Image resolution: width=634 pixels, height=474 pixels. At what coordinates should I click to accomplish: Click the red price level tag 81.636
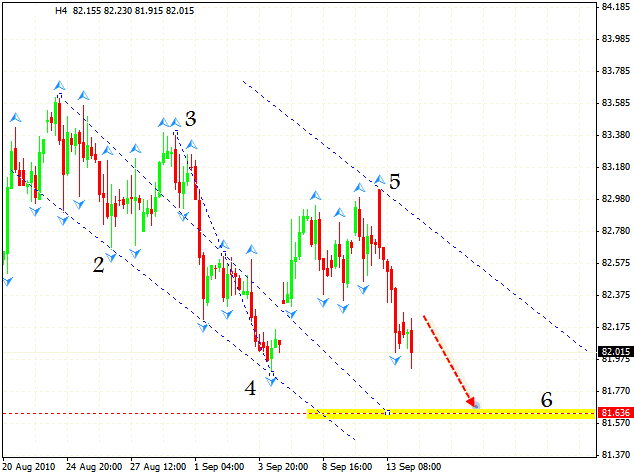click(x=615, y=413)
